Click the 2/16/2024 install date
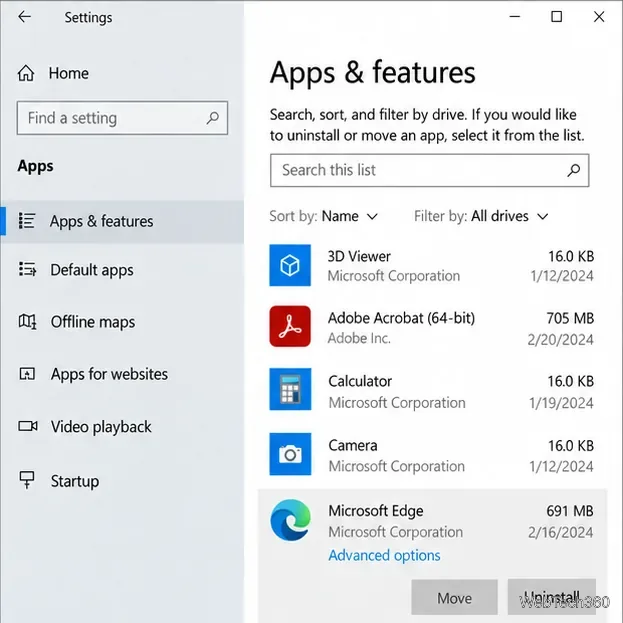 pos(561,532)
